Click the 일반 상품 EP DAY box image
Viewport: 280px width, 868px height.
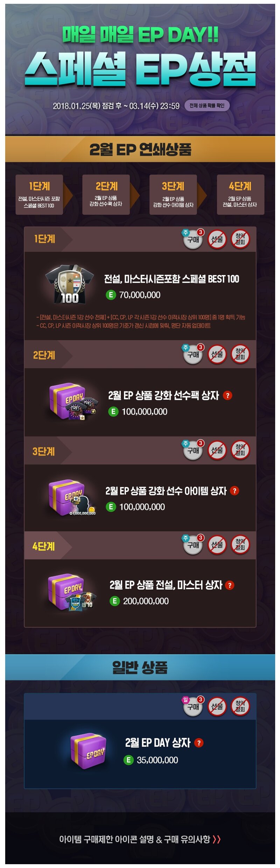[x=88, y=750]
